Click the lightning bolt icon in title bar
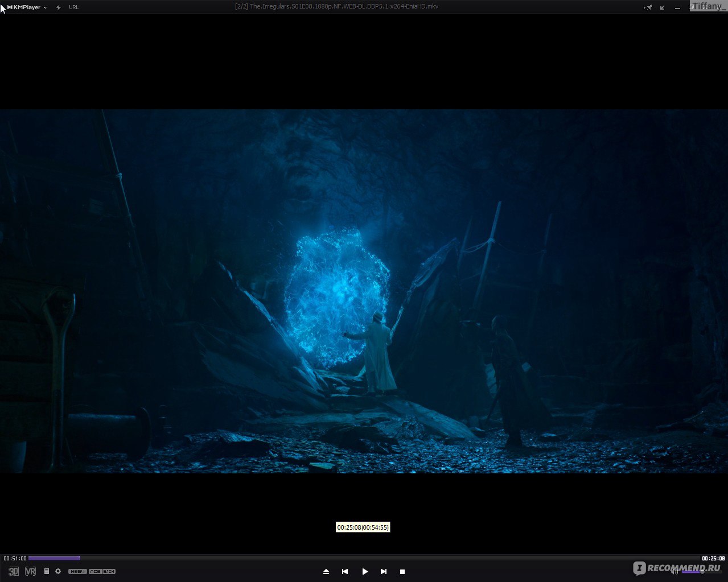Viewport: 728px width, 582px height. [59, 7]
